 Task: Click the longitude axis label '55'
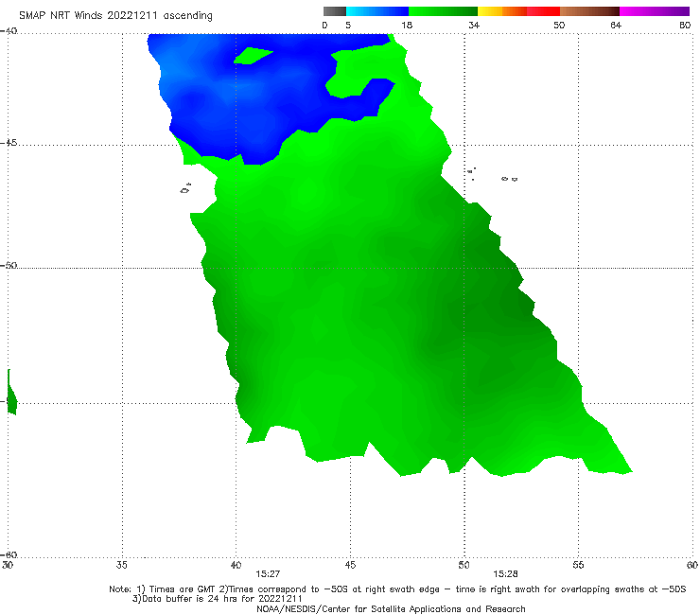tap(578, 565)
